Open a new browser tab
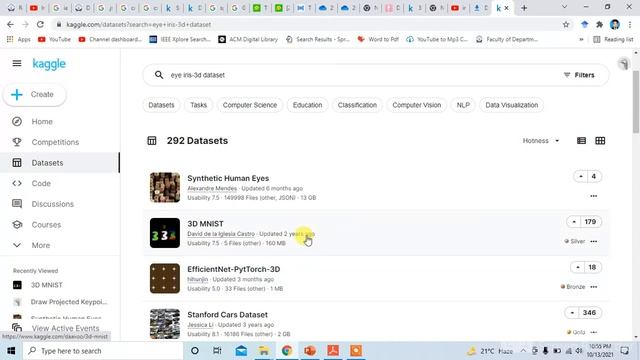 coord(524,8)
